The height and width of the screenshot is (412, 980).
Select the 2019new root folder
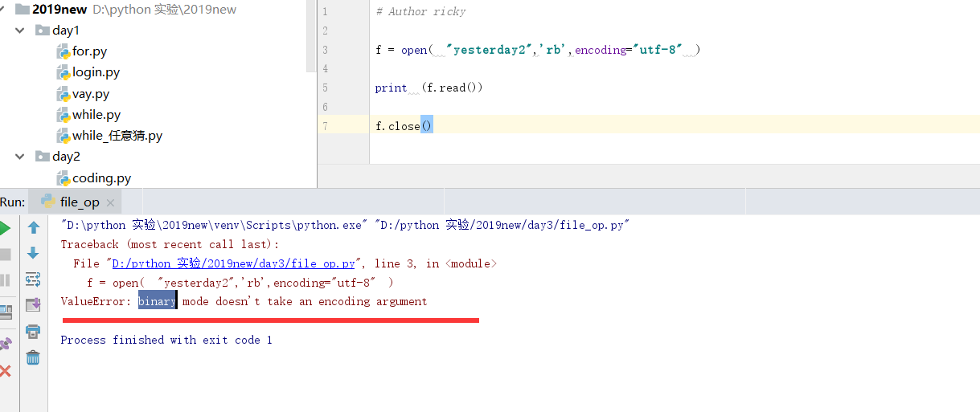pyautogui.click(x=59, y=10)
